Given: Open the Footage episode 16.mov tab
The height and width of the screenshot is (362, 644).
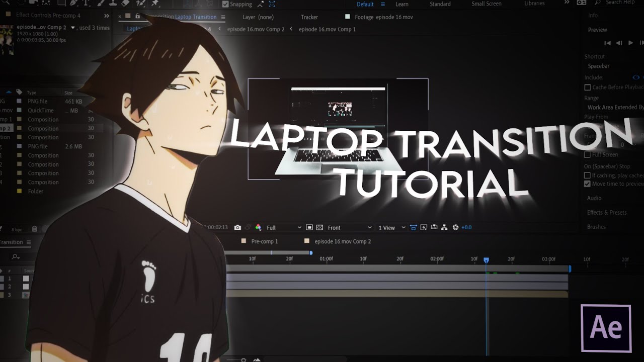Looking at the screenshot, I should 384,17.
